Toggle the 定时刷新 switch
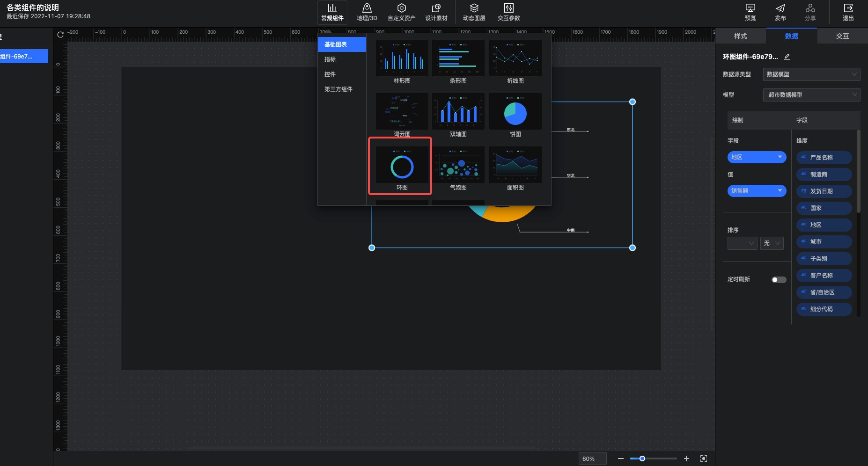Image resolution: width=868 pixels, height=466 pixels. tap(779, 280)
